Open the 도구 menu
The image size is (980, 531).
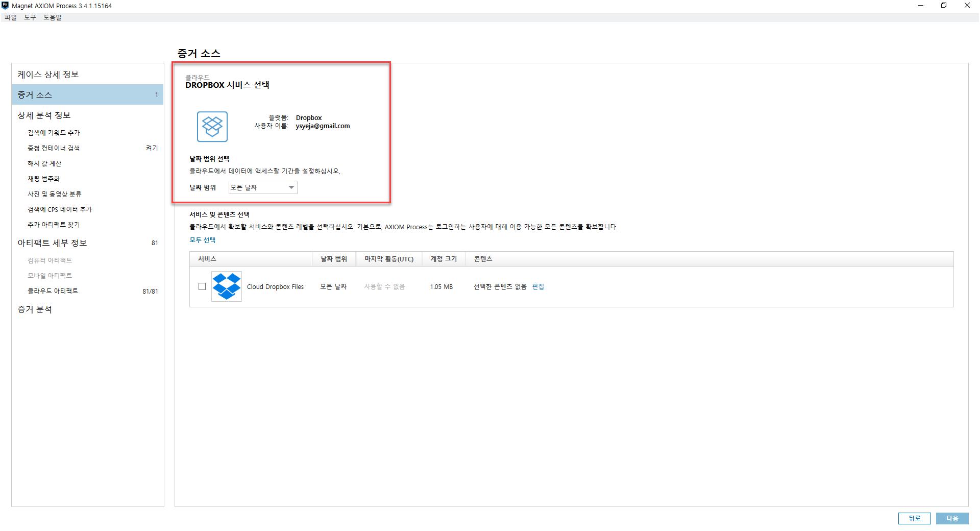30,17
